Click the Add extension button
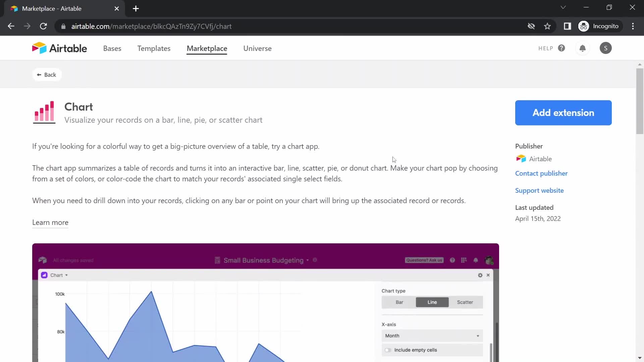 [x=563, y=113]
